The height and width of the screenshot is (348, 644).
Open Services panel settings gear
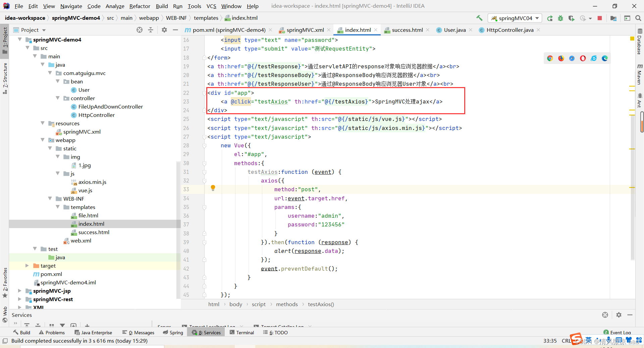point(619,315)
